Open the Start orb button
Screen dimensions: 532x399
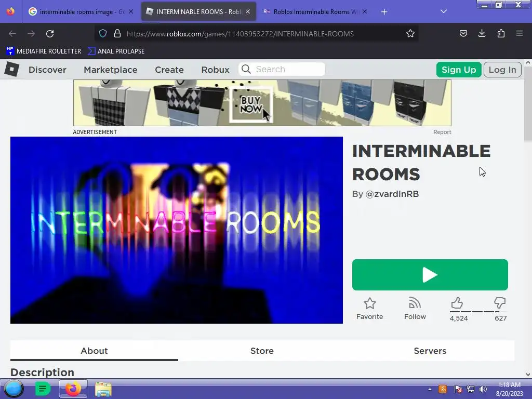(14, 389)
